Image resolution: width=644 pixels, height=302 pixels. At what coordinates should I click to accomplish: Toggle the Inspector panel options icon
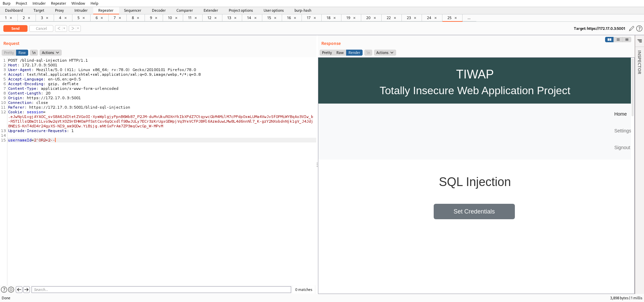pyautogui.click(x=640, y=41)
